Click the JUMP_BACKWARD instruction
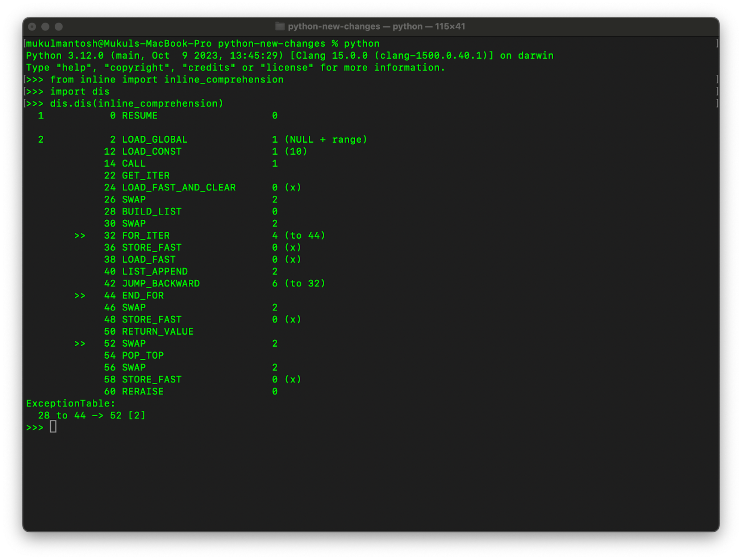This screenshot has width=742, height=560. point(160,283)
